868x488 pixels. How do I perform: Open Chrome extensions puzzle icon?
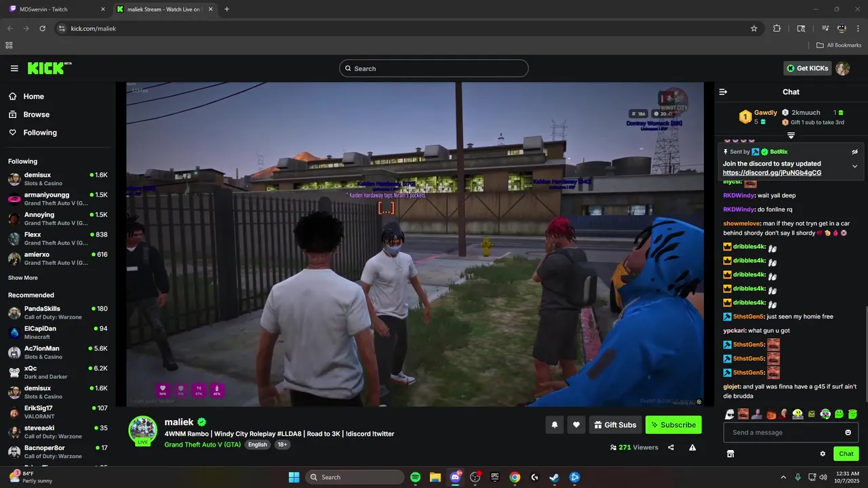pos(777,28)
